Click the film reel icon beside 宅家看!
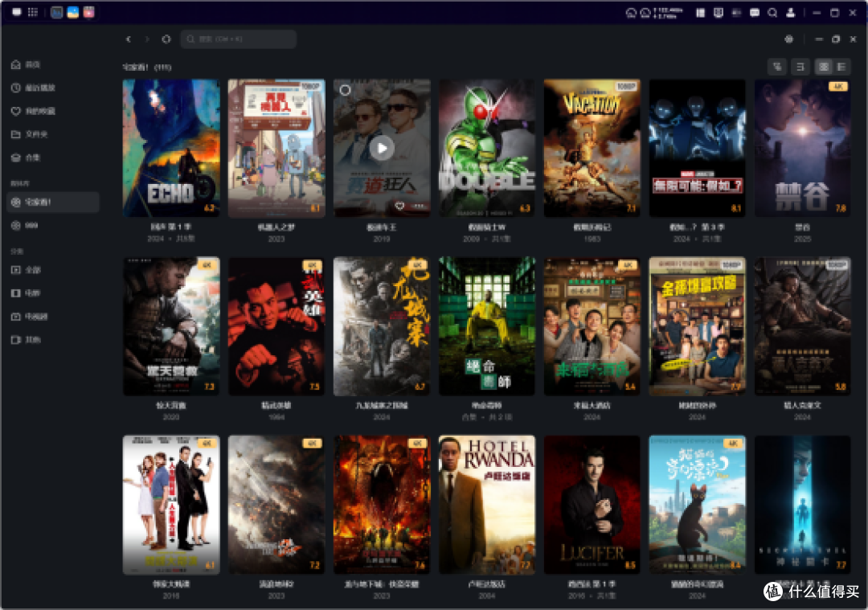 15,202
